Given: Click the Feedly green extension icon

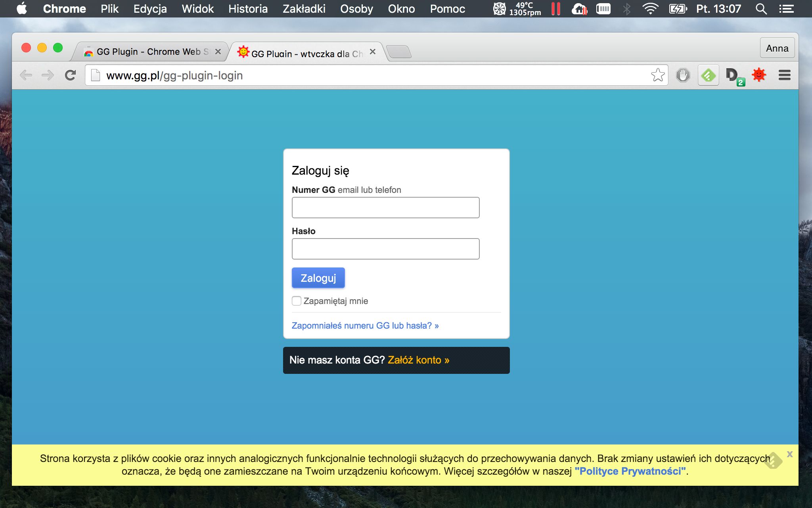Looking at the screenshot, I should point(708,75).
